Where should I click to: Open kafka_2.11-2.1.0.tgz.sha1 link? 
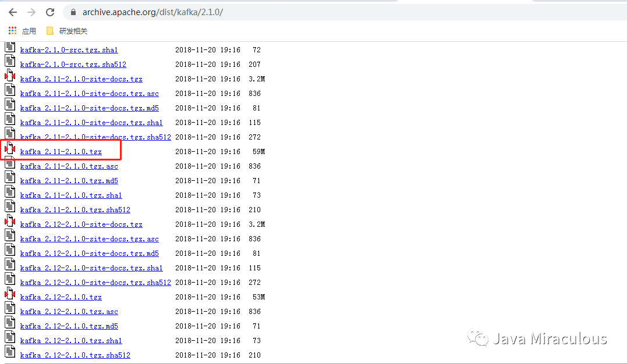(x=71, y=195)
